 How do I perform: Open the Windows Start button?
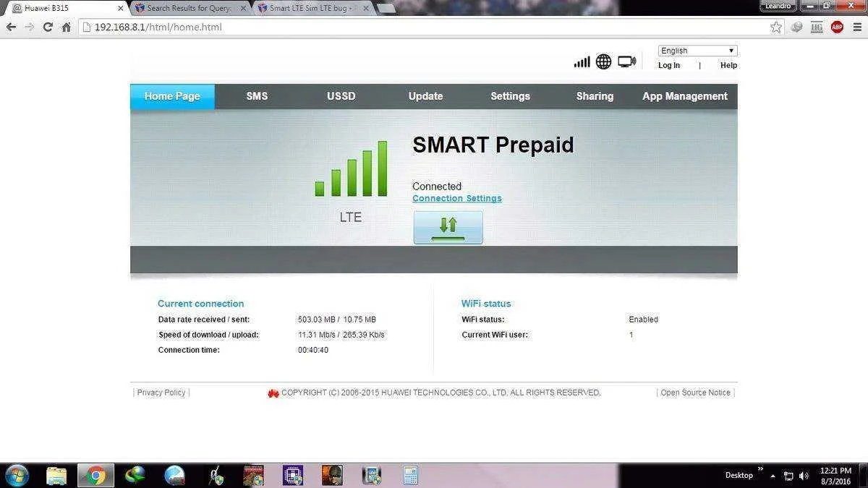point(16,475)
